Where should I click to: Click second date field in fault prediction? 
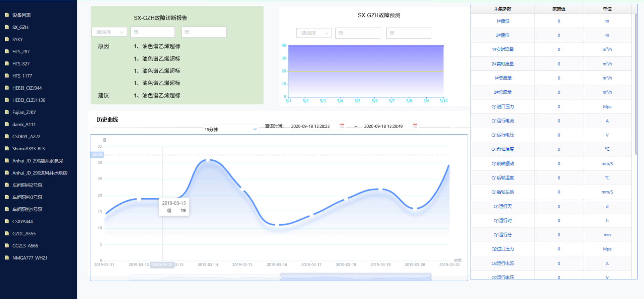click(x=409, y=33)
